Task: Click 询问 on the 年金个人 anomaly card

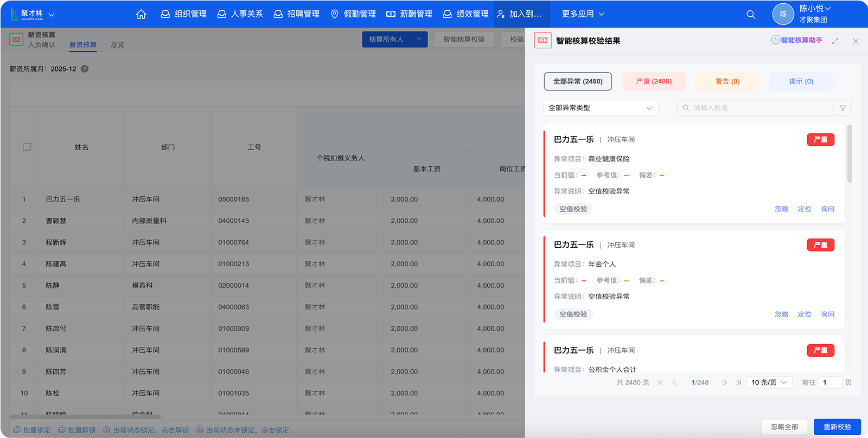Action: tap(828, 314)
